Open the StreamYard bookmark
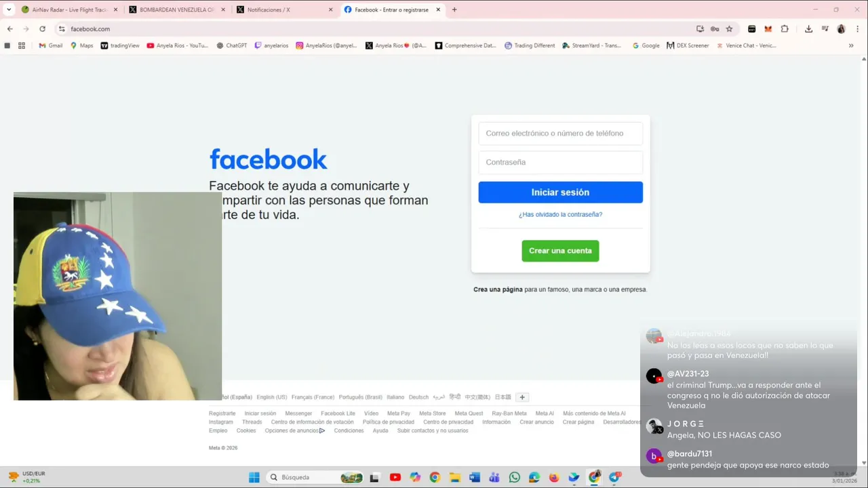868x488 pixels. [x=591, y=45]
